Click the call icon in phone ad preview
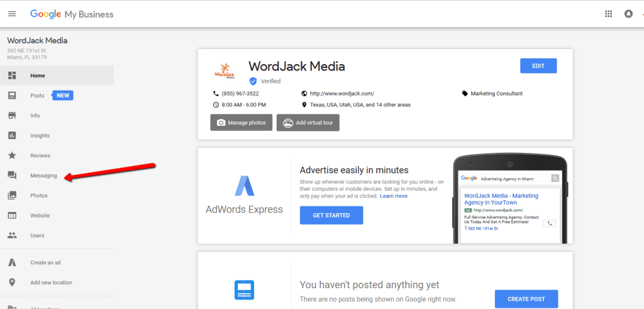The height and width of the screenshot is (309, 644). pyautogui.click(x=550, y=223)
